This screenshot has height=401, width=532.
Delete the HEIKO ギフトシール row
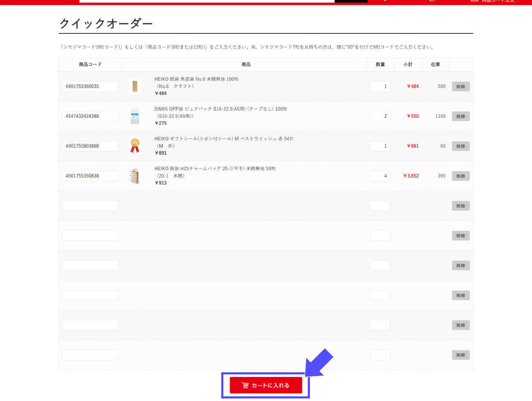[x=461, y=146]
